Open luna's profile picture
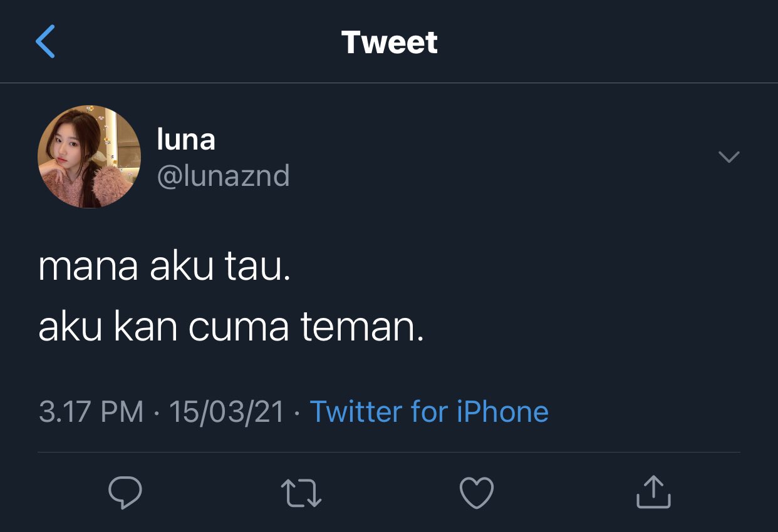The height and width of the screenshot is (532, 778). 89,156
